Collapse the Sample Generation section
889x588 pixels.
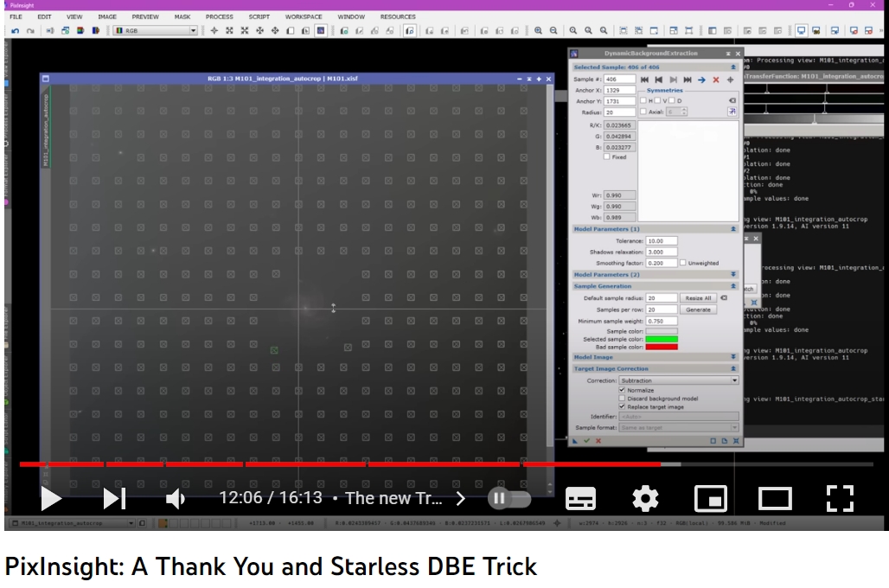(x=733, y=286)
